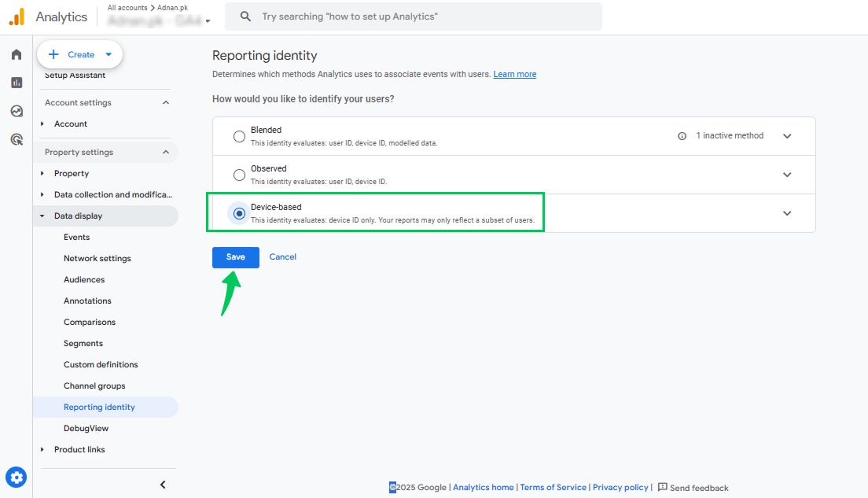Collapse the sidebar with left chevron

[163, 485]
